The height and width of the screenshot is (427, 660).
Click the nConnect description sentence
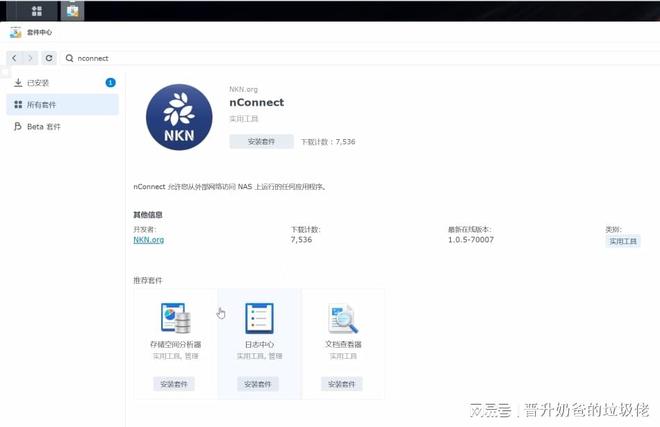coord(230,187)
